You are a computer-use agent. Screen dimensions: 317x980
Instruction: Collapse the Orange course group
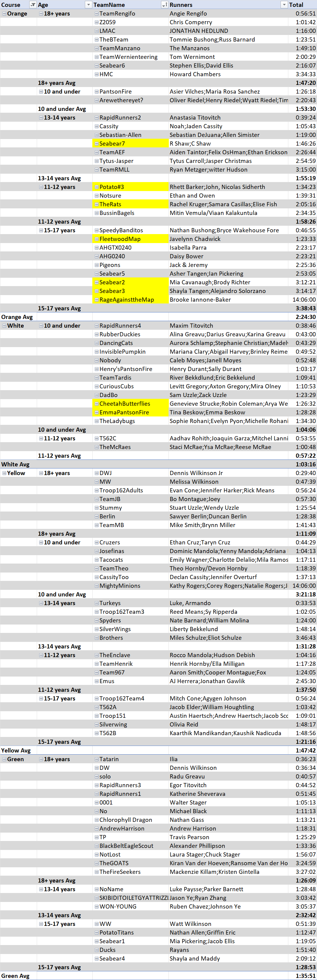4,13
